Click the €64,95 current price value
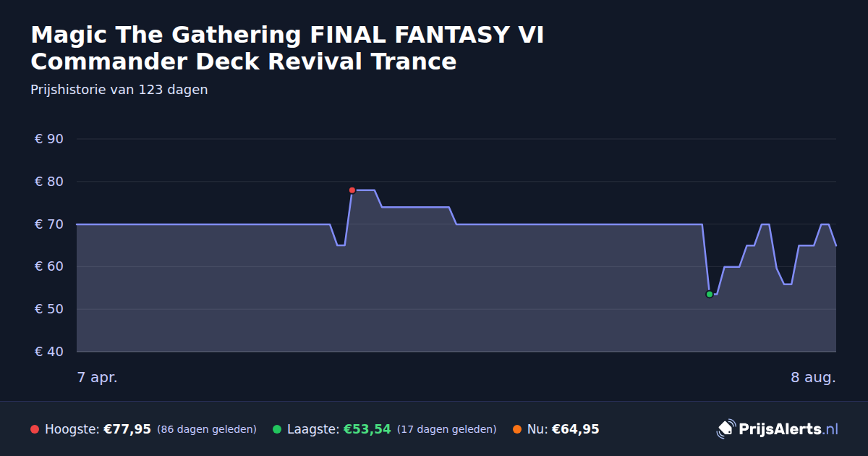The height and width of the screenshot is (456, 868). coord(576,429)
